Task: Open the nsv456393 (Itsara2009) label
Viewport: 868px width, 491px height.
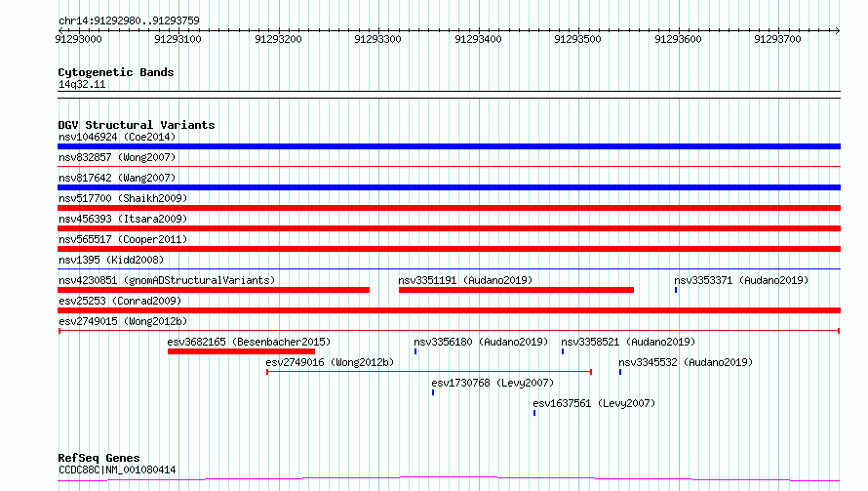Action: [x=123, y=219]
